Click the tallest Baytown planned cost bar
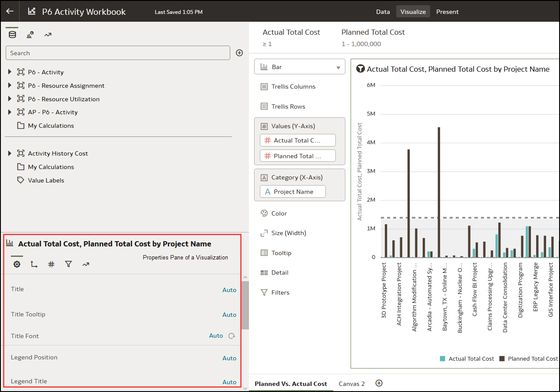 point(439,192)
